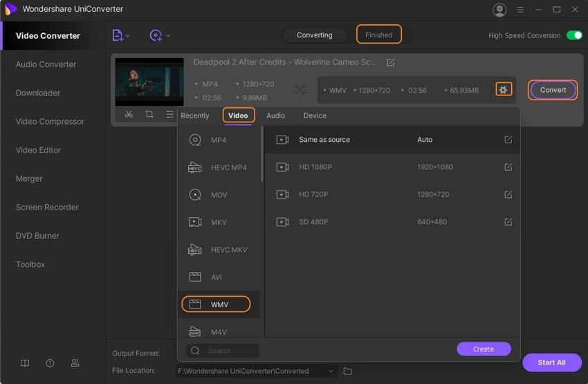Click the Add Files icon

click(x=118, y=35)
